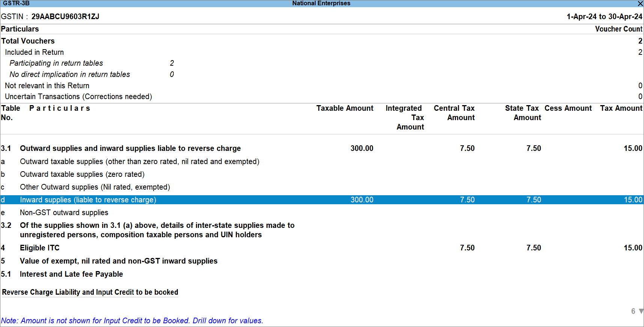Image resolution: width=644 pixels, height=327 pixels.
Task: Drill into Participating in return tables
Action: pyautogui.click(x=56, y=63)
